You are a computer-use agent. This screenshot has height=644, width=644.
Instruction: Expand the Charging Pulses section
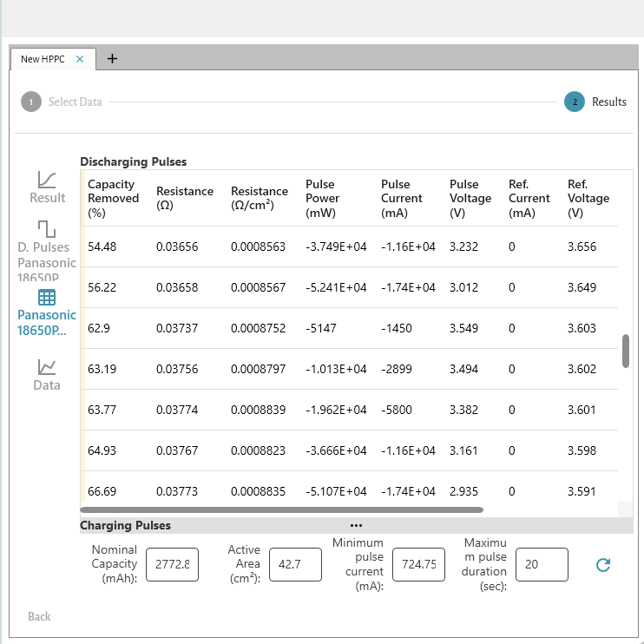126,525
